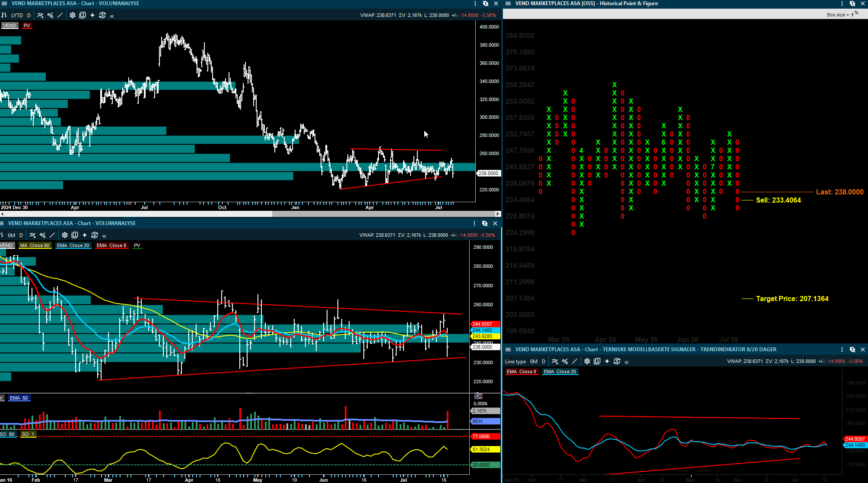Open three-dot menu of top chart panel
Image resolution: width=868 pixels, height=483 pixels.
(x=475, y=3)
